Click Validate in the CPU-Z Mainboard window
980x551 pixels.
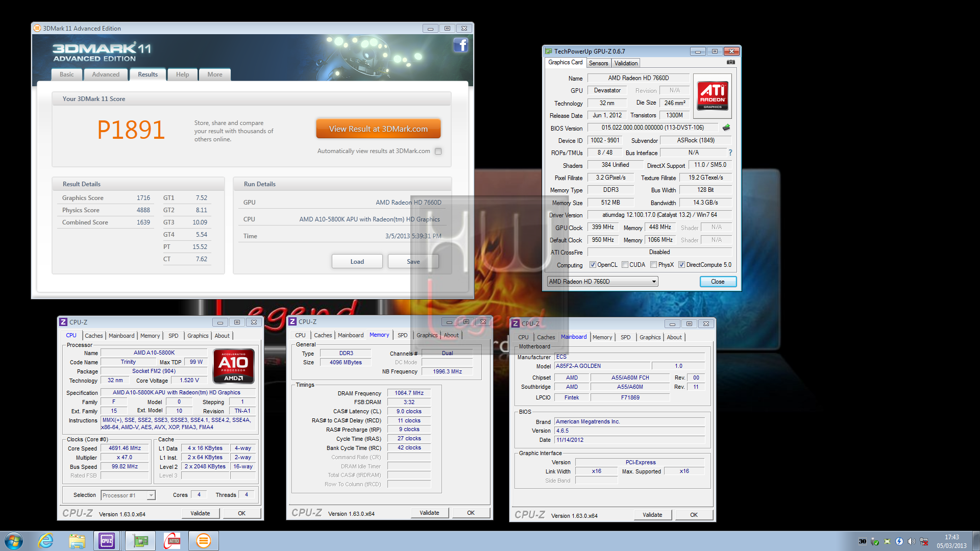tap(652, 515)
